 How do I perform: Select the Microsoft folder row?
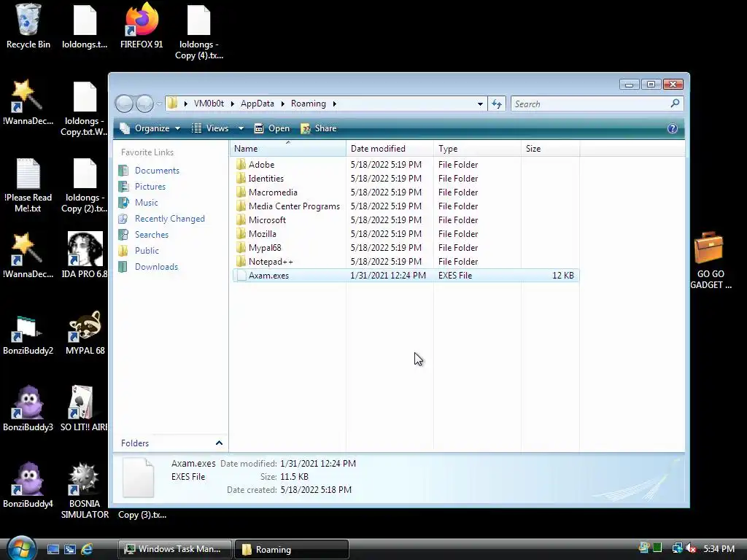pyautogui.click(x=406, y=219)
